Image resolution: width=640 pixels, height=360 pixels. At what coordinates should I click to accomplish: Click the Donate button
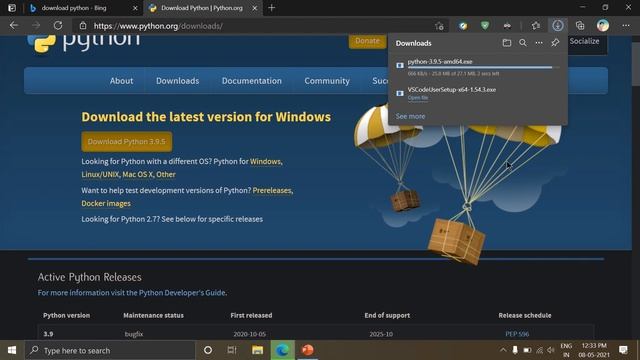coord(367,41)
